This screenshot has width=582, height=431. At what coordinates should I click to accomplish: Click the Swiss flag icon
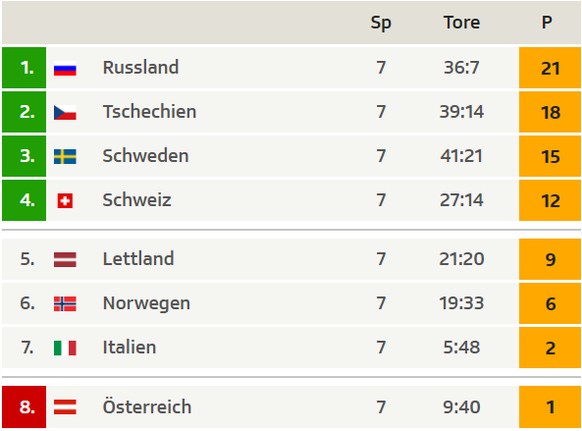click(65, 201)
